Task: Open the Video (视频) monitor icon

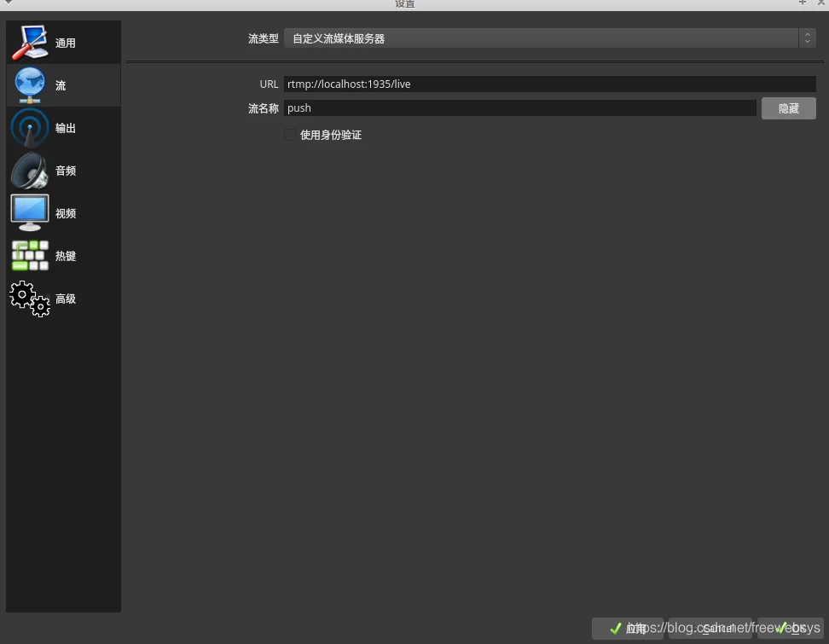Action: (30, 213)
